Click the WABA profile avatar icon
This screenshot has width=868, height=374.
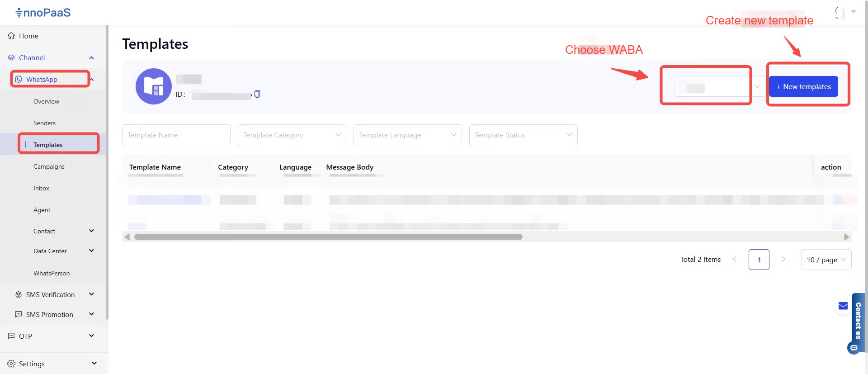click(x=154, y=86)
